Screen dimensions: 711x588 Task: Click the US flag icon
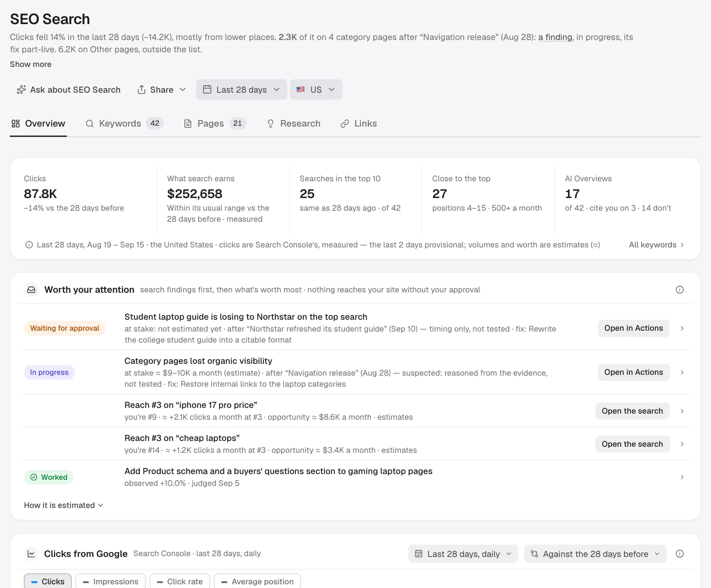(301, 89)
